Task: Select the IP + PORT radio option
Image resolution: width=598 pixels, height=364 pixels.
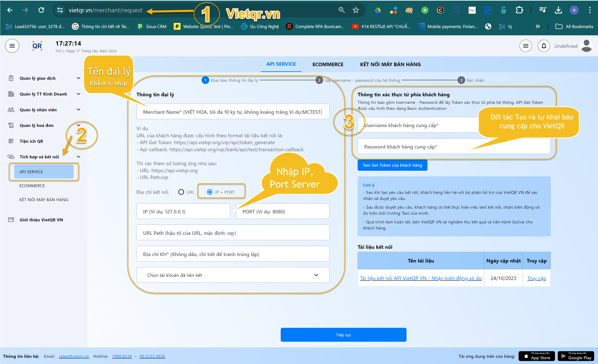Action: pos(210,192)
